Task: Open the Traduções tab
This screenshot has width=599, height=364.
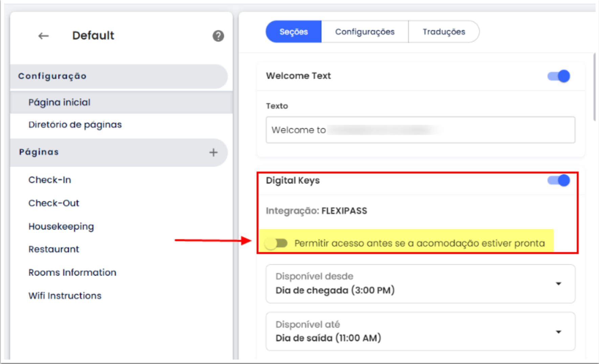Action: [443, 32]
